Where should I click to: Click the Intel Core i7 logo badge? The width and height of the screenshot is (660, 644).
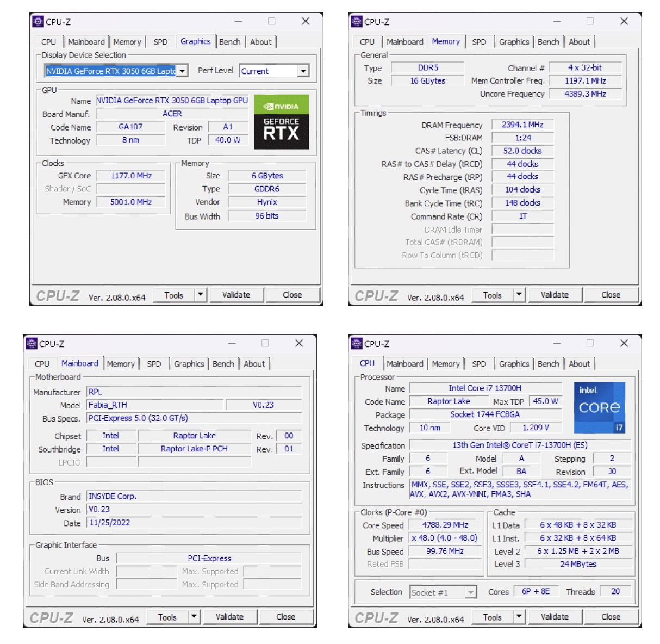point(600,407)
